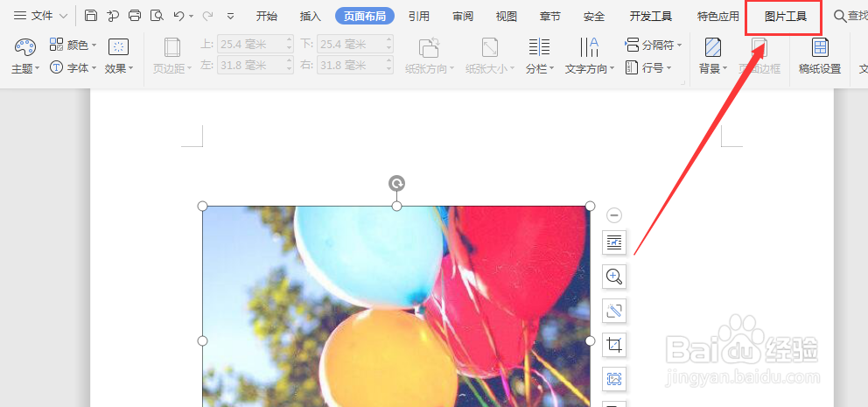Open the 文件 menu
The width and height of the screenshot is (868, 407).
pyautogui.click(x=40, y=16)
